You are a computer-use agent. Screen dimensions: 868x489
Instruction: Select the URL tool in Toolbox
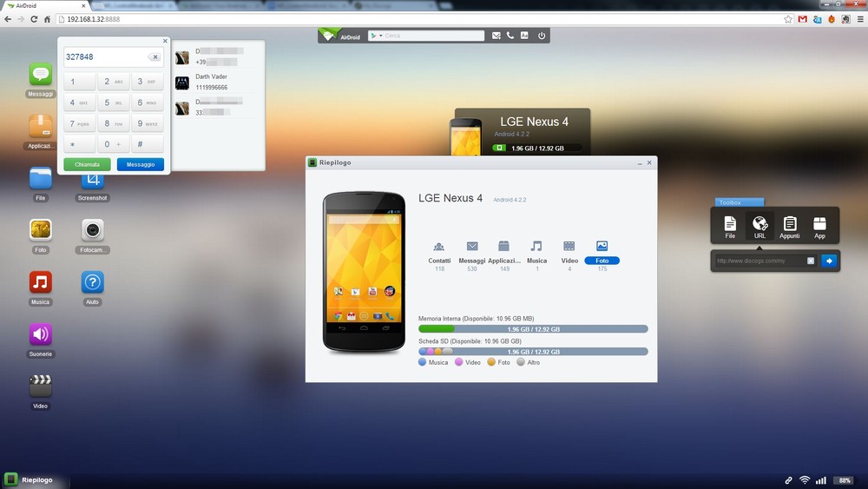pos(759,227)
